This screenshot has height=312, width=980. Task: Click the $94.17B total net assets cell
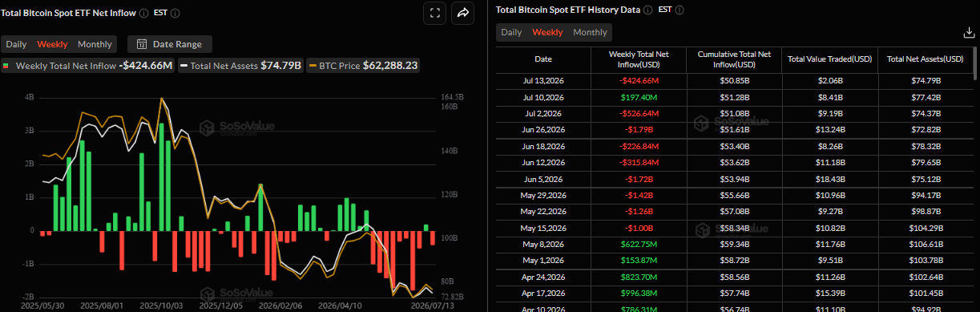coord(926,197)
